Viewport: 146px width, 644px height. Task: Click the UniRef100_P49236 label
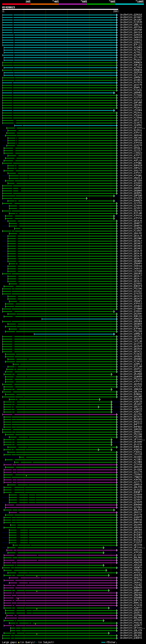[131, 623]
